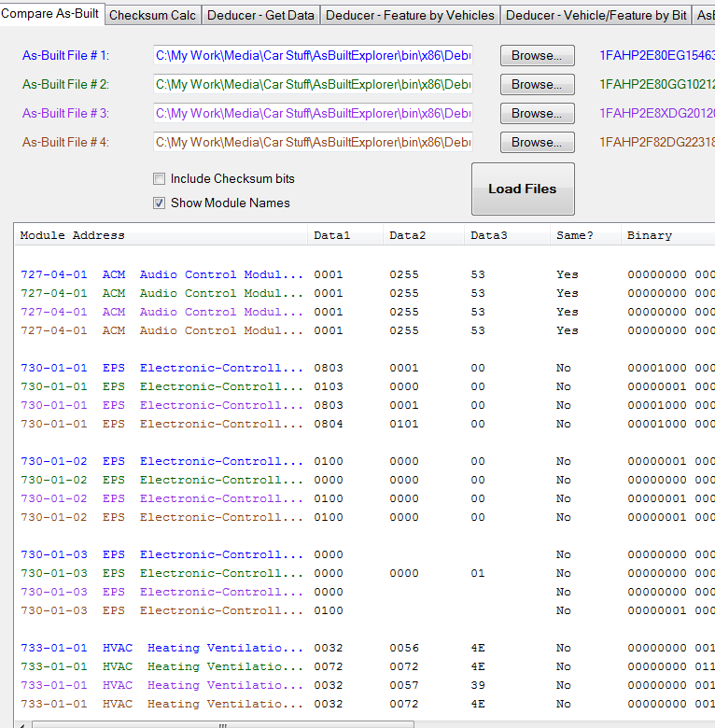Click Data3 value 01 in 730-01-03 row
715x728 pixels.
pos(478,573)
